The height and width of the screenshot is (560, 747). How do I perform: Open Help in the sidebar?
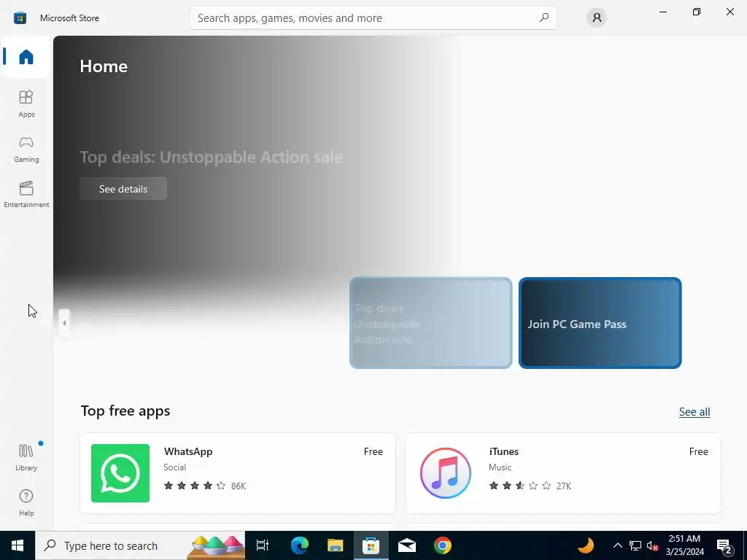(26, 503)
